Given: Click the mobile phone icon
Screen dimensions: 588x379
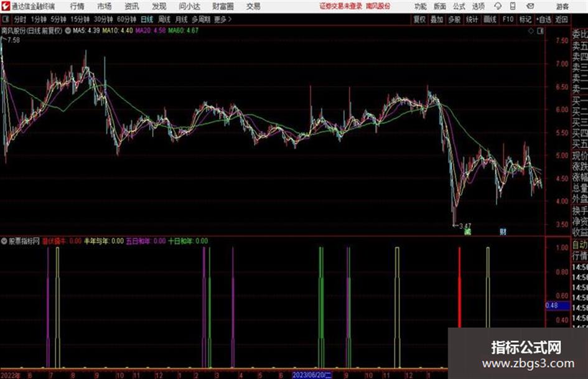Looking at the screenshot, I should [513, 6].
